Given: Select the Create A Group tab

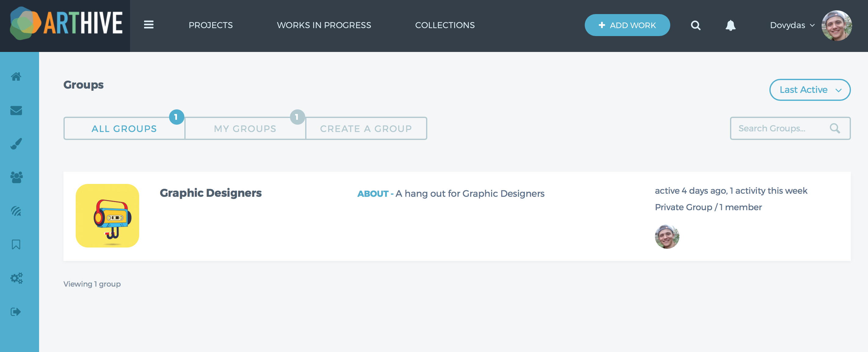Looking at the screenshot, I should coord(366,129).
